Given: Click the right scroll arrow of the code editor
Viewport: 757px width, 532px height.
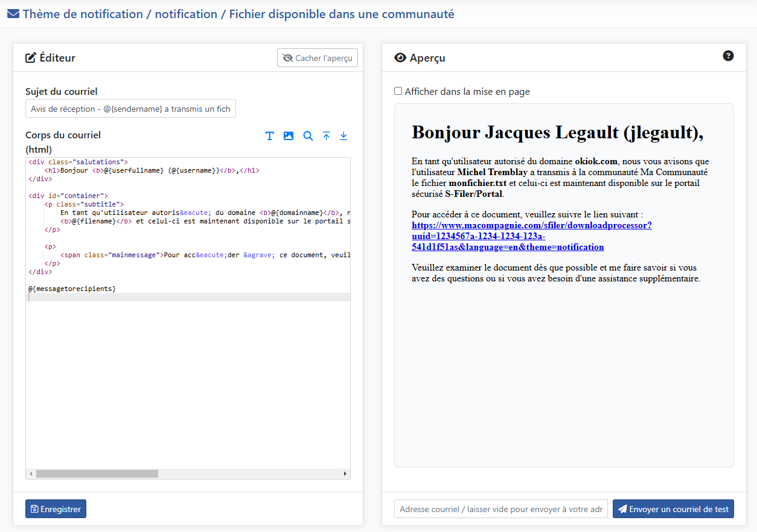Looking at the screenshot, I should click(x=345, y=474).
